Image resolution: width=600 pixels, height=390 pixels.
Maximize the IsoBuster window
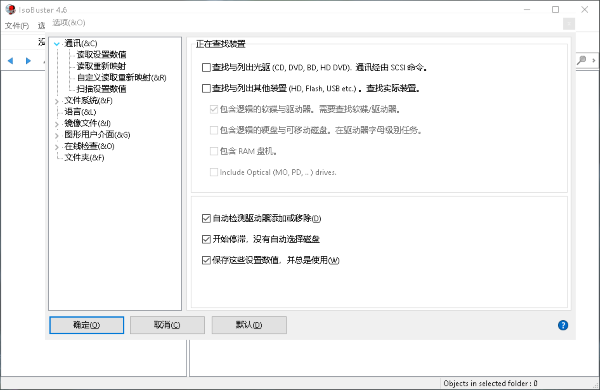(555, 10)
